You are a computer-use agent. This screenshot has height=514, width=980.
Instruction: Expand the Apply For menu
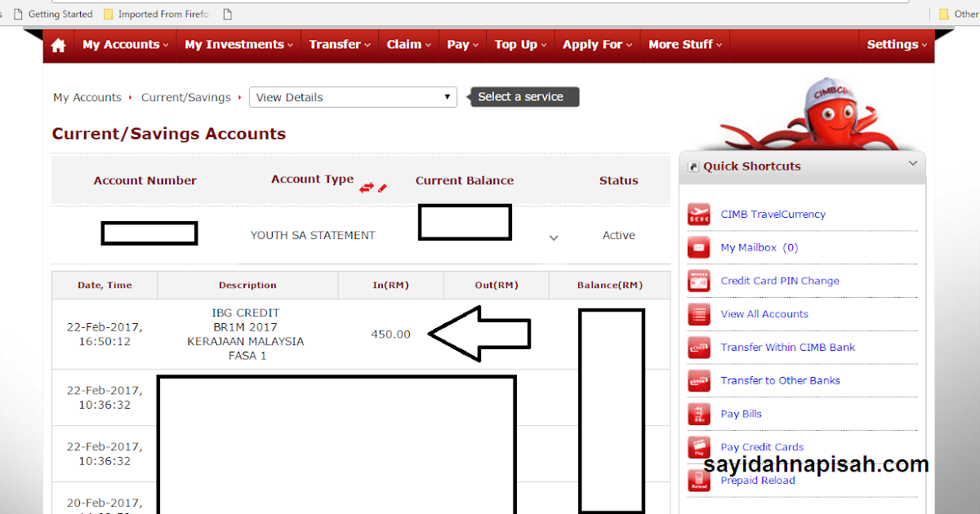tap(598, 45)
